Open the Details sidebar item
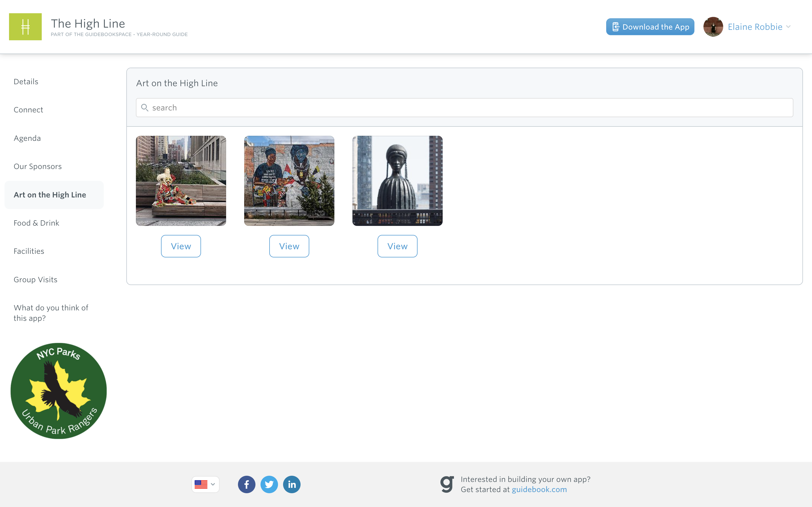This screenshot has height=507, width=812. (x=26, y=81)
